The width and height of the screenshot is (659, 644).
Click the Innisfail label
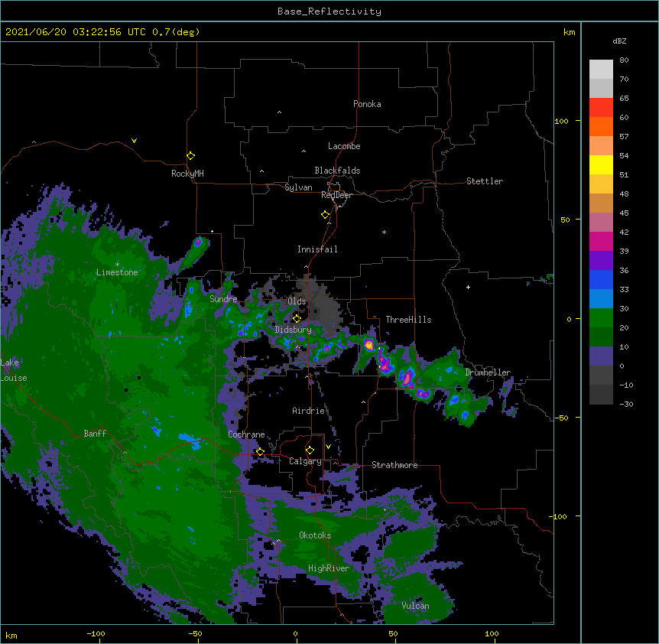(x=317, y=249)
